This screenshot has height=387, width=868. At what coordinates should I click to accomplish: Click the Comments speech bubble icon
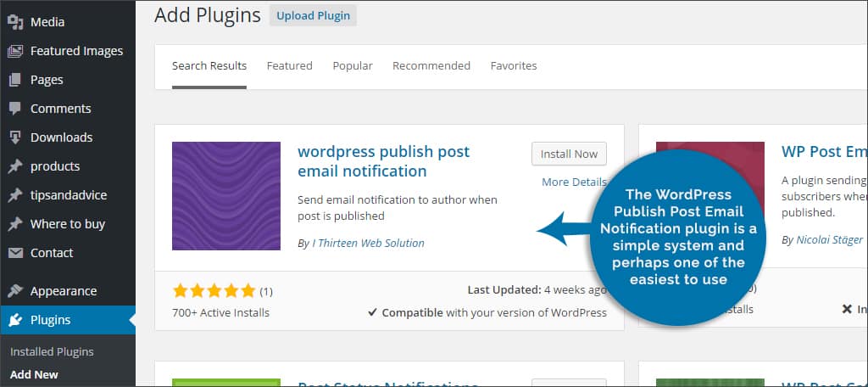pos(15,109)
